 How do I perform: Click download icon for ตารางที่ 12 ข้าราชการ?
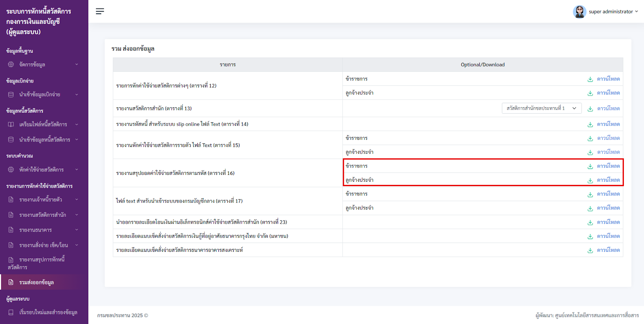[x=590, y=79]
